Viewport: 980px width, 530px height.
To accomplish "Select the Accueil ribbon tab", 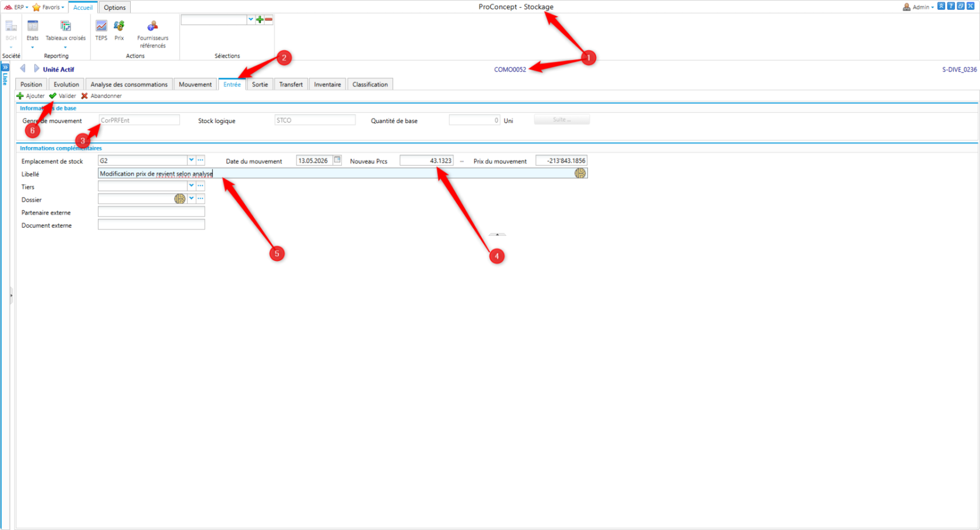I will pos(83,8).
